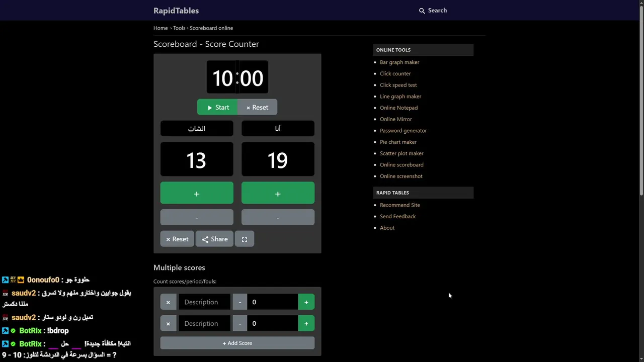
Task: Remove the first multiple score row
Action: click(x=168, y=302)
